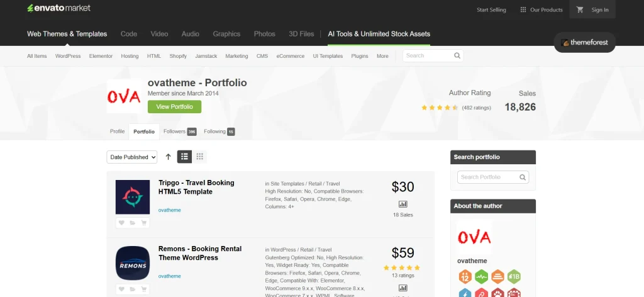The image size is (644, 297).
Task: Add Tripgo template to favorites
Action: pyautogui.click(x=121, y=222)
